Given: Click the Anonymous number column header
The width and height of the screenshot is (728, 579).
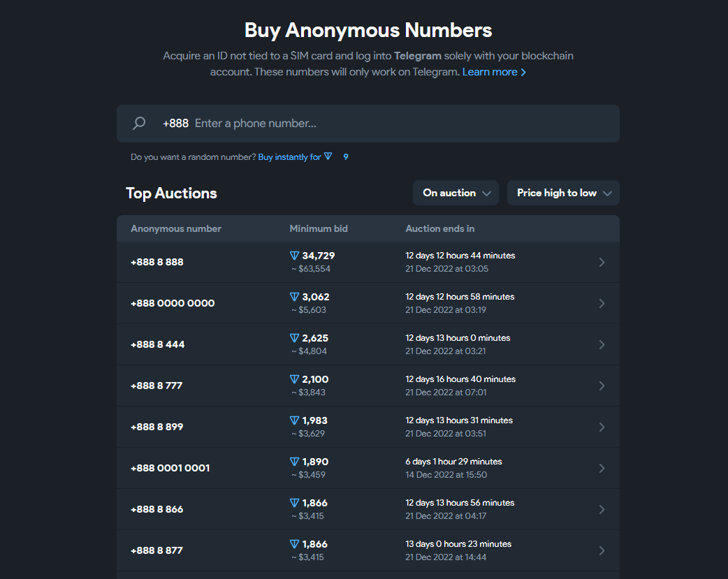Looking at the screenshot, I should click(x=176, y=229).
